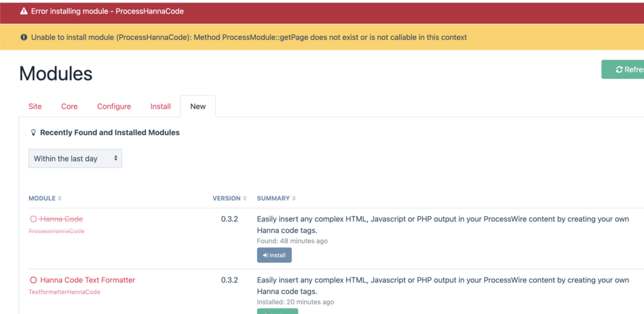
Task: Click the sort arrows icon beside VERSION header
Action: pyautogui.click(x=245, y=199)
